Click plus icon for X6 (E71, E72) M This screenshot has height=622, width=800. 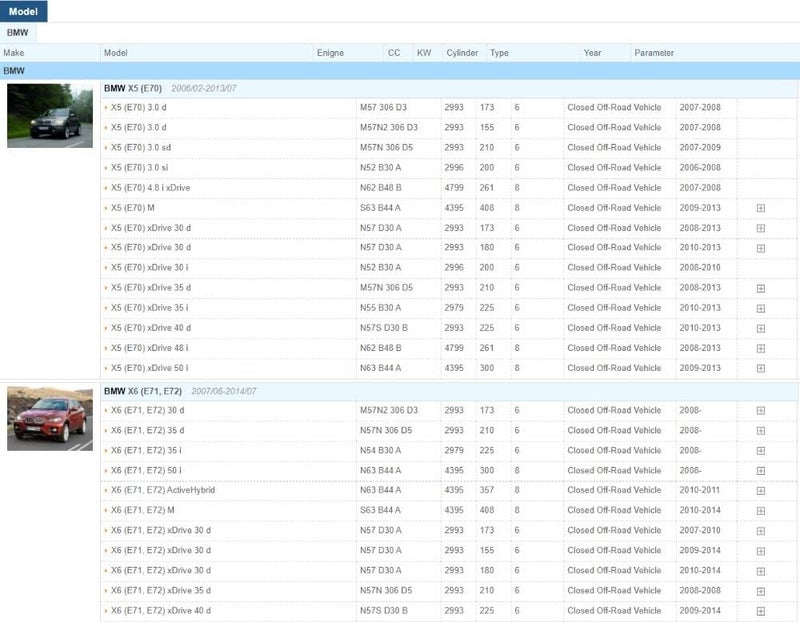pos(760,511)
